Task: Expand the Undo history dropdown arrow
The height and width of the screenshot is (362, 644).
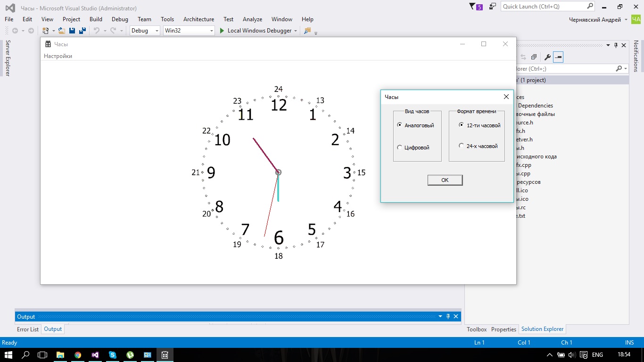Action: coord(104,31)
